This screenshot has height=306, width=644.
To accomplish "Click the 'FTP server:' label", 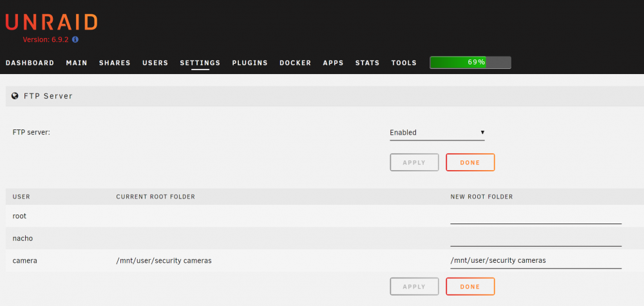I will point(31,133).
